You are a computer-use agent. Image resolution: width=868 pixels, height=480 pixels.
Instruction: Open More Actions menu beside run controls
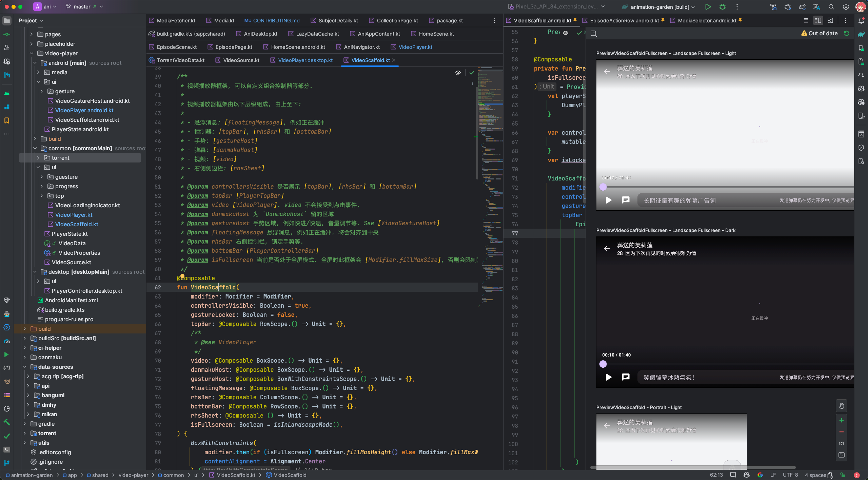pyautogui.click(x=737, y=7)
